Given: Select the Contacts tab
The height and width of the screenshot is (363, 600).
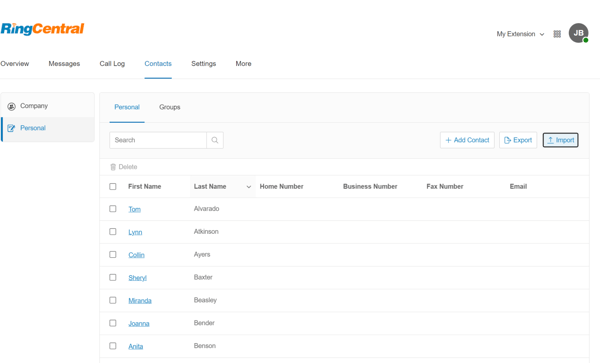Looking at the screenshot, I should tap(158, 63).
